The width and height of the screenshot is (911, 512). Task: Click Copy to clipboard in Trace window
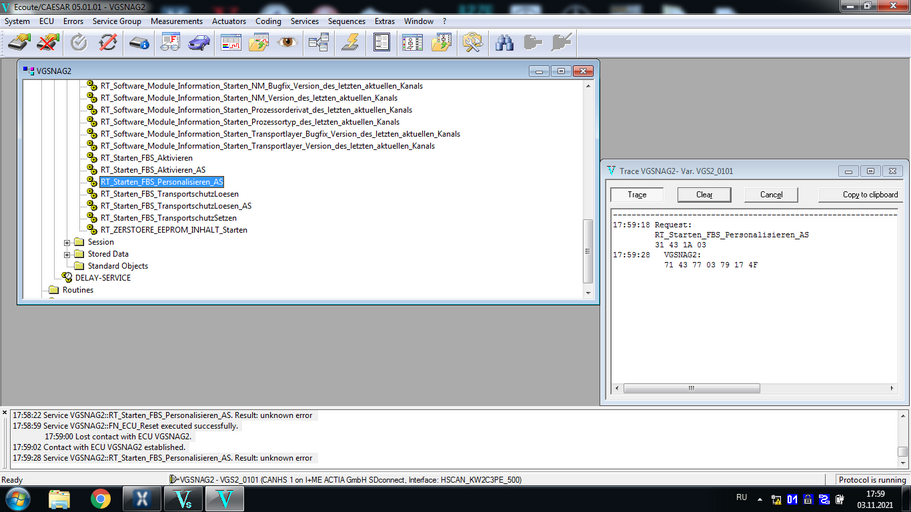[861, 195]
